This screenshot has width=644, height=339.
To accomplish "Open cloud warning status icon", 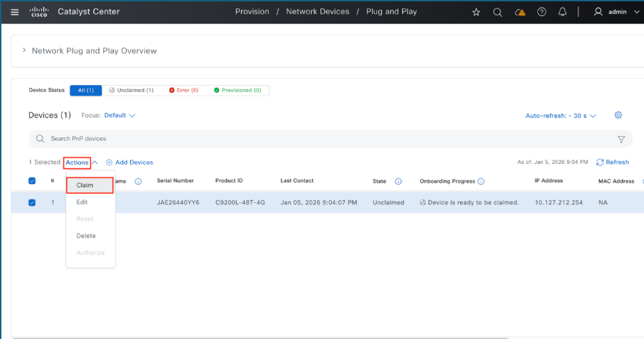I will 520,13.
